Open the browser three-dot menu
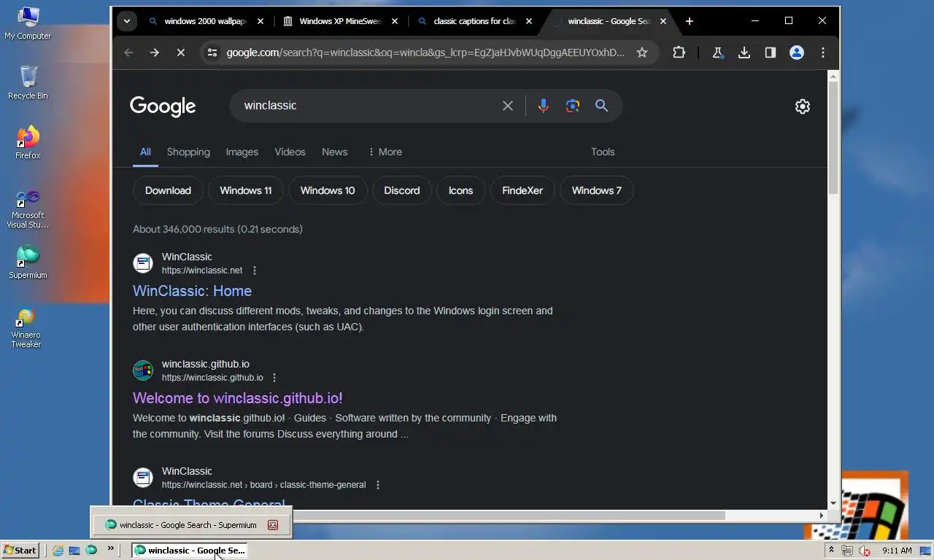The height and width of the screenshot is (560, 934). pyautogui.click(x=823, y=52)
